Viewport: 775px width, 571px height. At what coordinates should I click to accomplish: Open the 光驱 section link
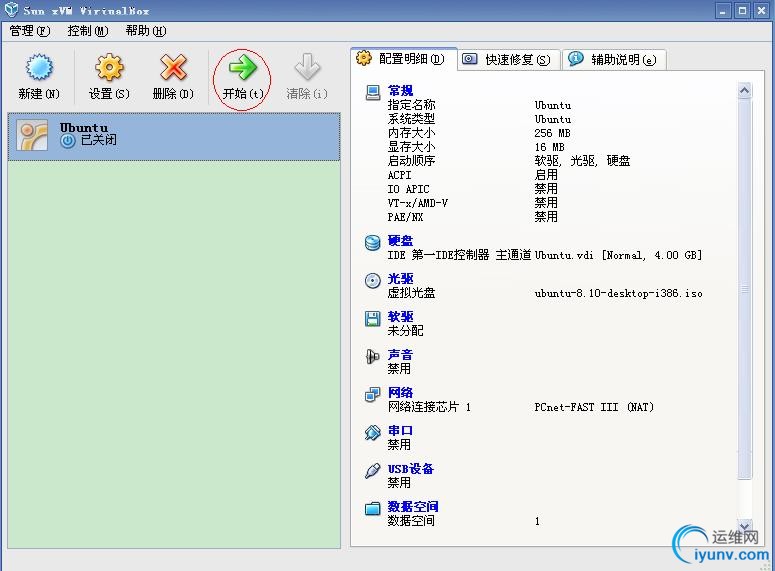pos(400,279)
